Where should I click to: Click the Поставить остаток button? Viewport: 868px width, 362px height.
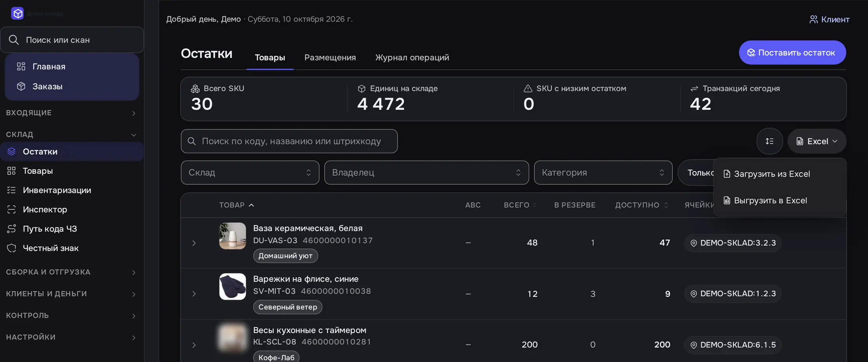[x=792, y=53]
